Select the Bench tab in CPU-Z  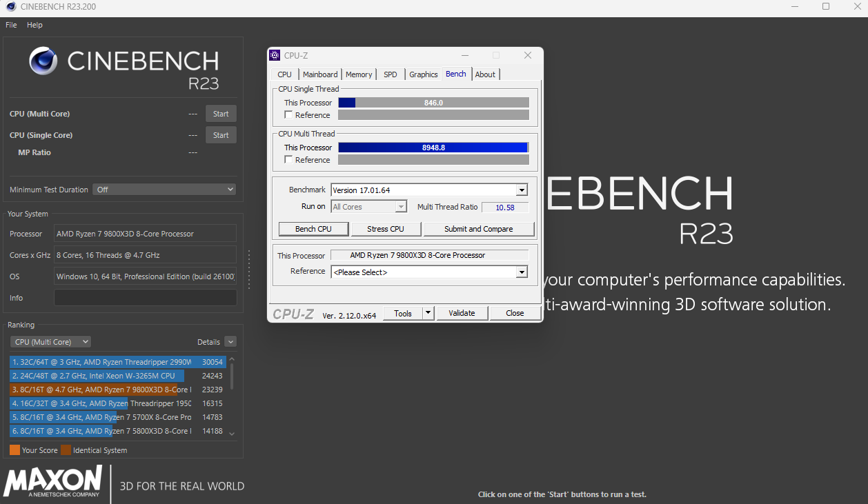click(x=456, y=74)
